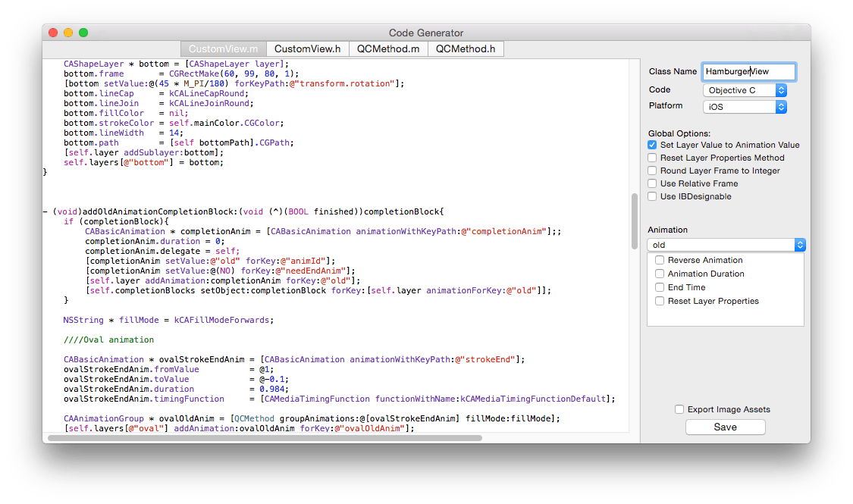Click the horizontal scrollbar under the code
Image resolution: width=853 pixels, height=504 pixels.
265,437
